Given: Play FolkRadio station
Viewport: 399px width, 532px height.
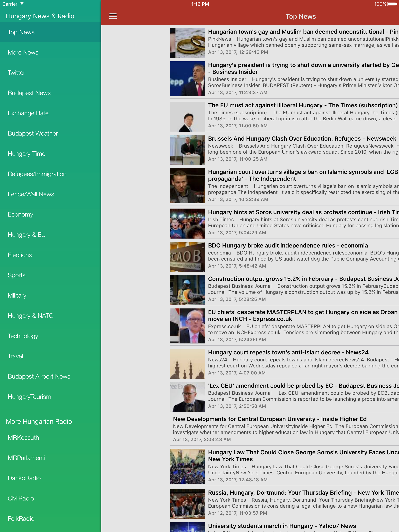Looking at the screenshot, I should click(50, 518).
